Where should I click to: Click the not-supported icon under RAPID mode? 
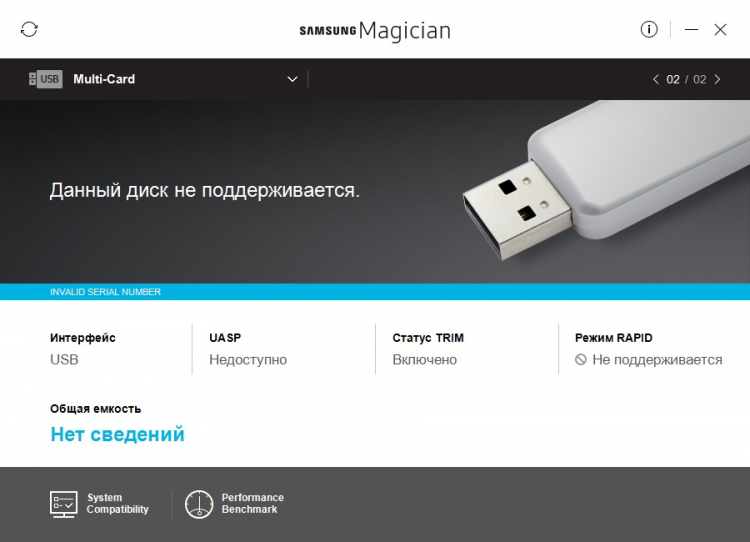[x=581, y=360]
